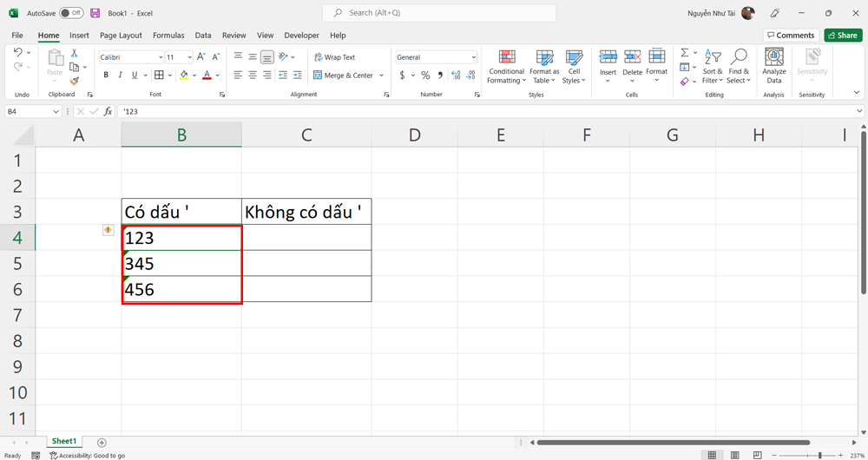Viewport: 868px width, 460px height.
Task: Click the Analyze Data button
Action: (774, 66)
